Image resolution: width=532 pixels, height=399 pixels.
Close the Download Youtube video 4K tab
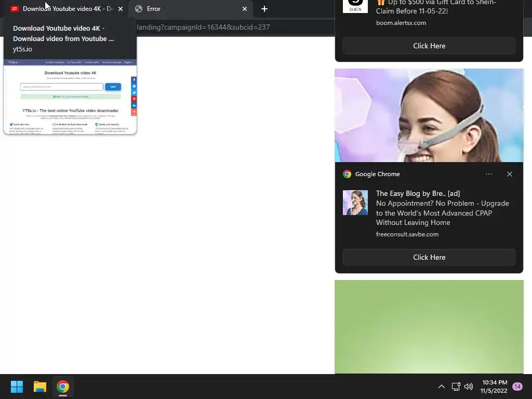point(121,9)
